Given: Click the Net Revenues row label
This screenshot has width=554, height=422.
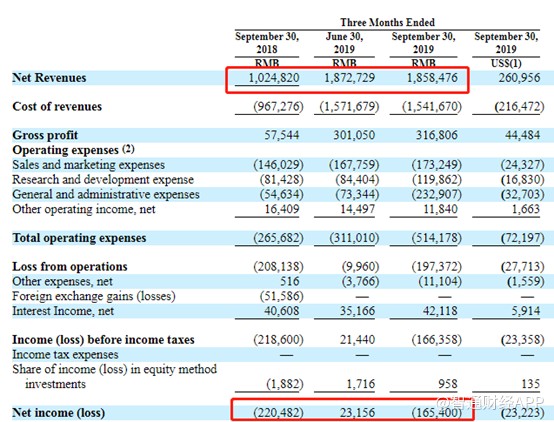Looking at the screenshot, I should point(49,78).
